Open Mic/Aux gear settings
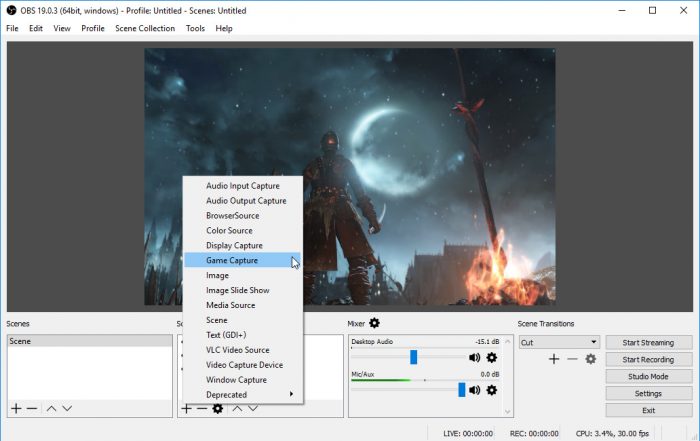Image resolution: width=700 pixels, height=441 pixels. 492,390
